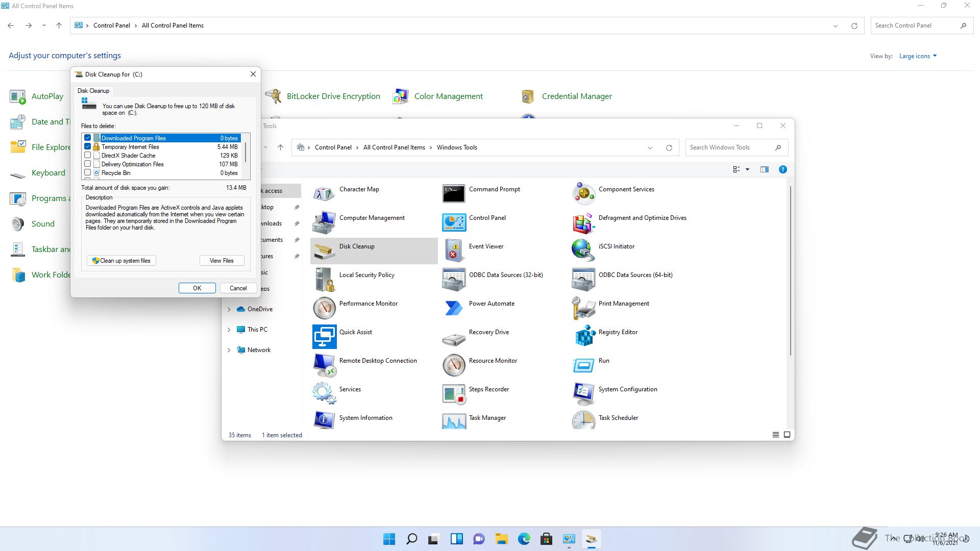Open Power Automate icon

pyautogui.click(x=454, y=308)
